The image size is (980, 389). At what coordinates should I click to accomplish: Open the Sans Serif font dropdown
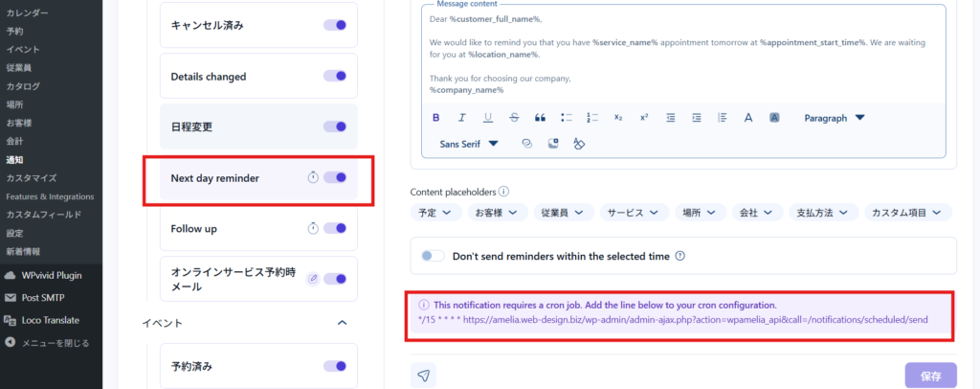pyautogui.click(x=469, y=144)
